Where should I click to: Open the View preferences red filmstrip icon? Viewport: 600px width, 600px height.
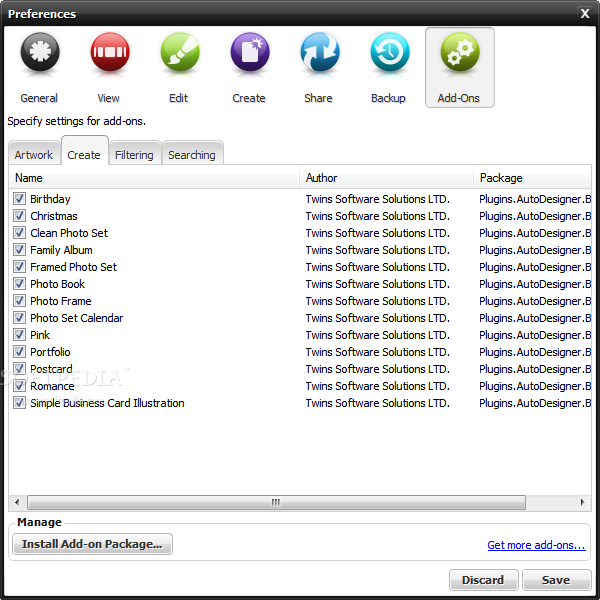[x=110, y=52]
